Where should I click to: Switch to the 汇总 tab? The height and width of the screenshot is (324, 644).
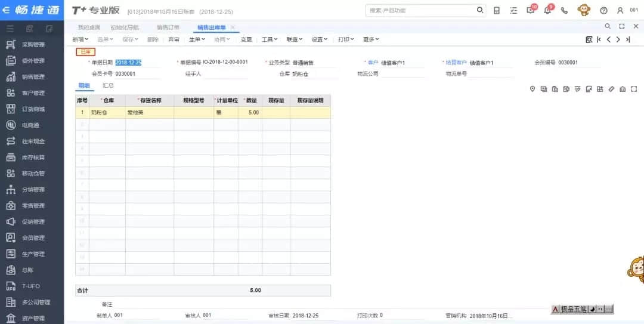[108, 86]
